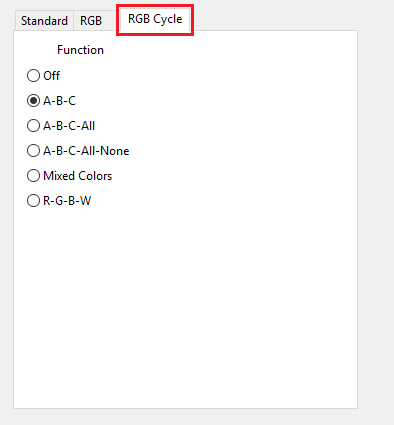Click the 'R-G-B-W' label text

67,201
